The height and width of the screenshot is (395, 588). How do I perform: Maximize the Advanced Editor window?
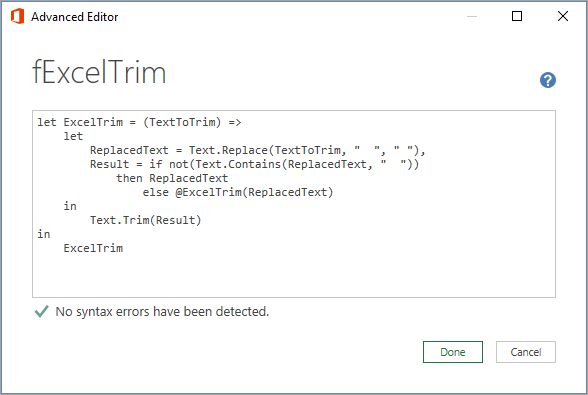pos(517,16)
